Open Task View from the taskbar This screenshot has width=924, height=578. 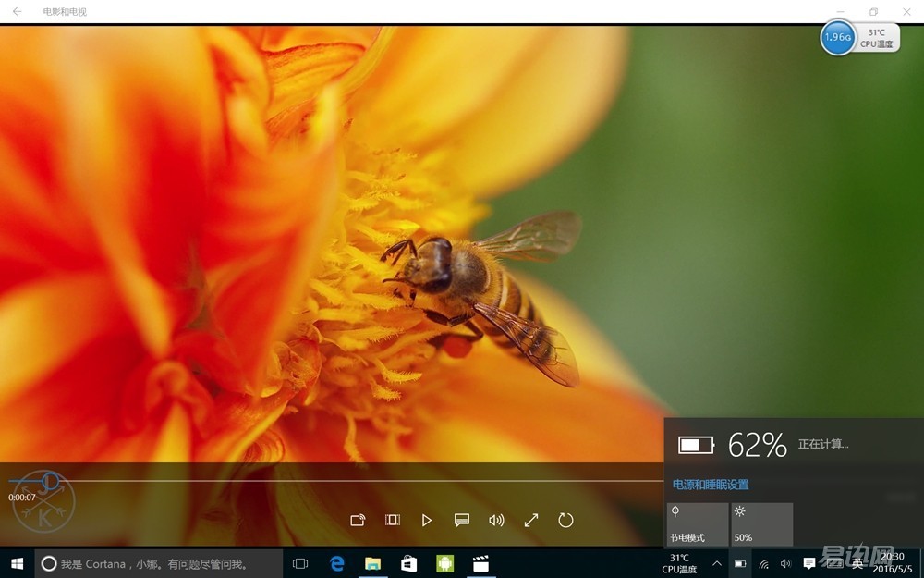(x=300, y=564)
